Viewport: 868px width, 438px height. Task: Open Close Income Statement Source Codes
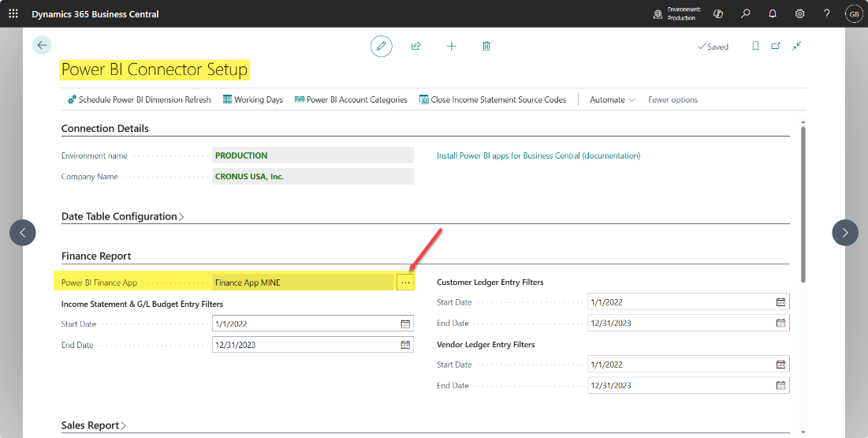(493, 99)
